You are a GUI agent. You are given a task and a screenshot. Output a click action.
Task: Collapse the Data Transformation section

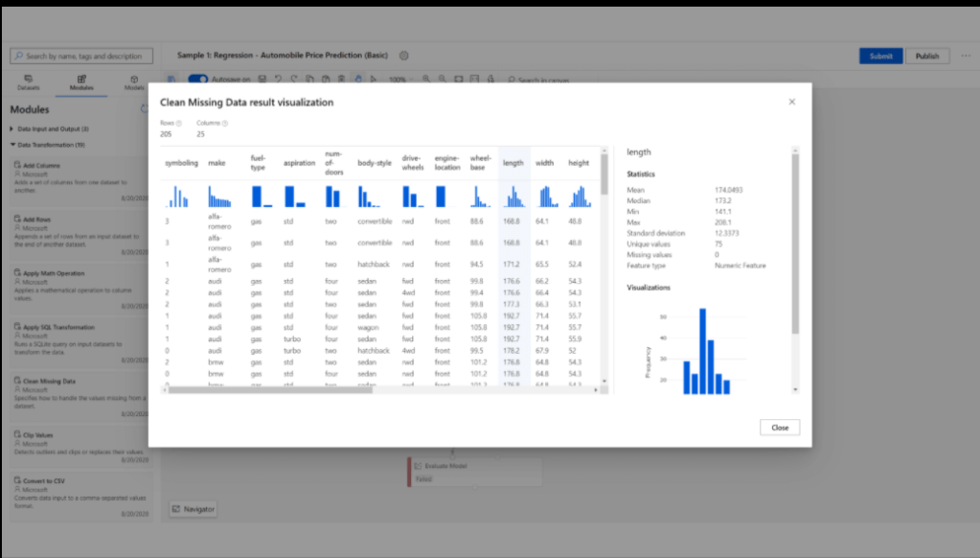click(13, 145)
